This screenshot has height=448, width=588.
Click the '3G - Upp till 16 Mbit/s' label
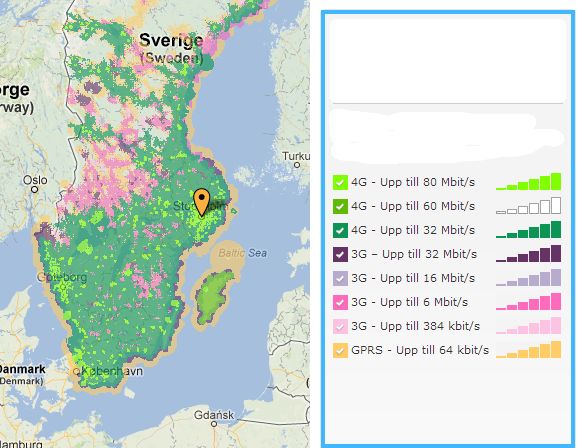pos(413,278)
